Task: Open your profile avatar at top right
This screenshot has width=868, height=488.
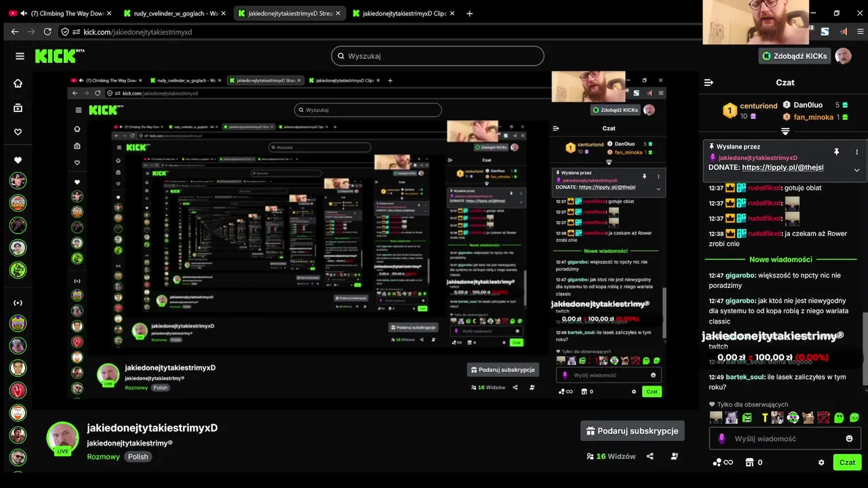Action: pos(843,56)
